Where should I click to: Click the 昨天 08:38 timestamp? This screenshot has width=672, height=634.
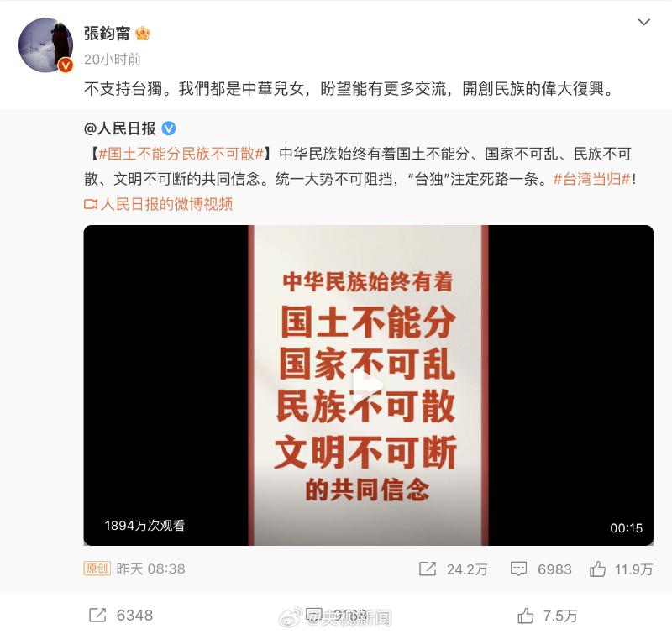click(150, 569)
